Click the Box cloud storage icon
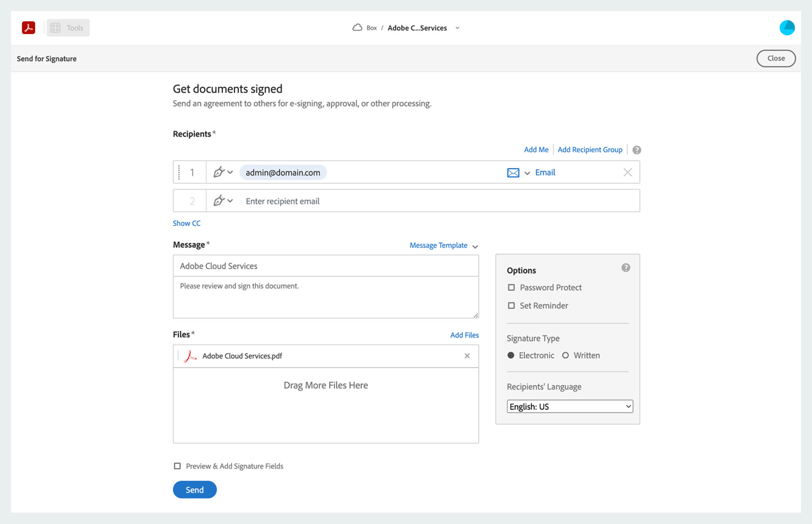Viewport: 812px width, 524px height. pos(356,28)
